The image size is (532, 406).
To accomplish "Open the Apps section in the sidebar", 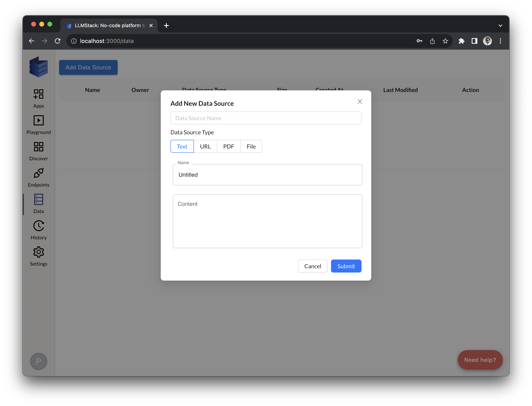I will click(38, 98).
